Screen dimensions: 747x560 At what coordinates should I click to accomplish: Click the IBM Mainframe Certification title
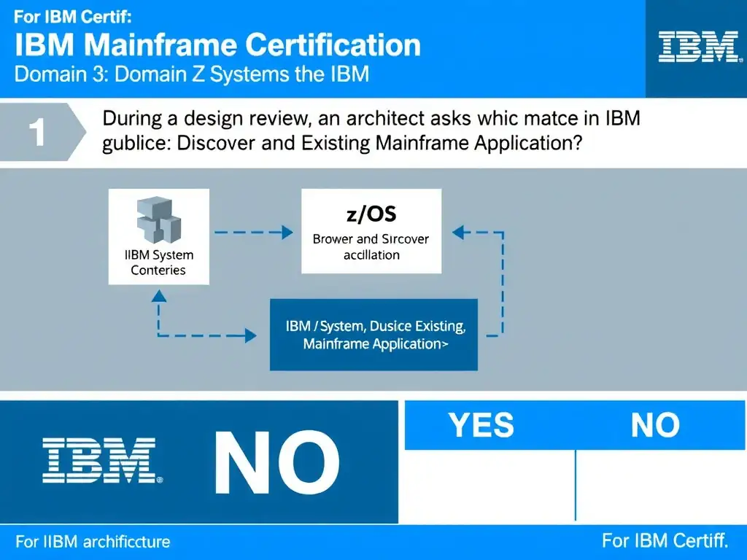pos(217,44)
